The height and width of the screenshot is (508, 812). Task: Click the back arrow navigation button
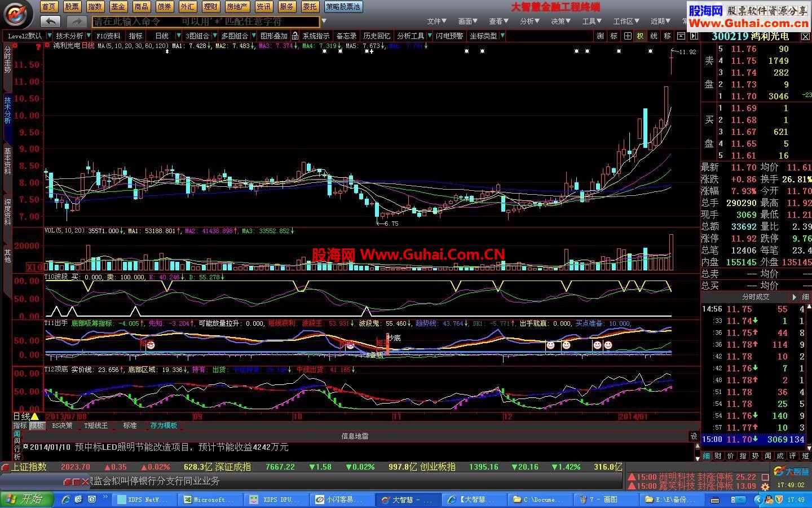pyautogui.click(x=51, y=21)
